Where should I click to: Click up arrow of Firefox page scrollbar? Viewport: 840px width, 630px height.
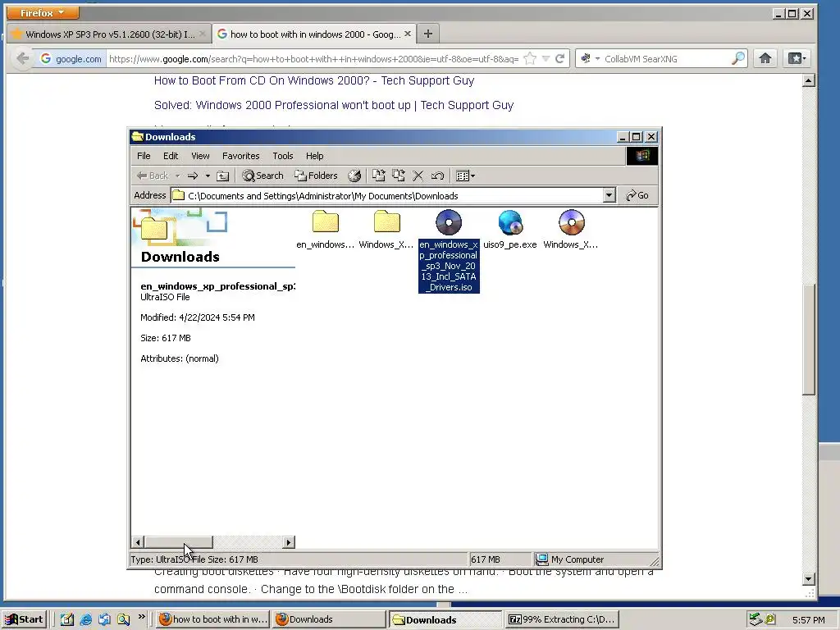[808, 81]
